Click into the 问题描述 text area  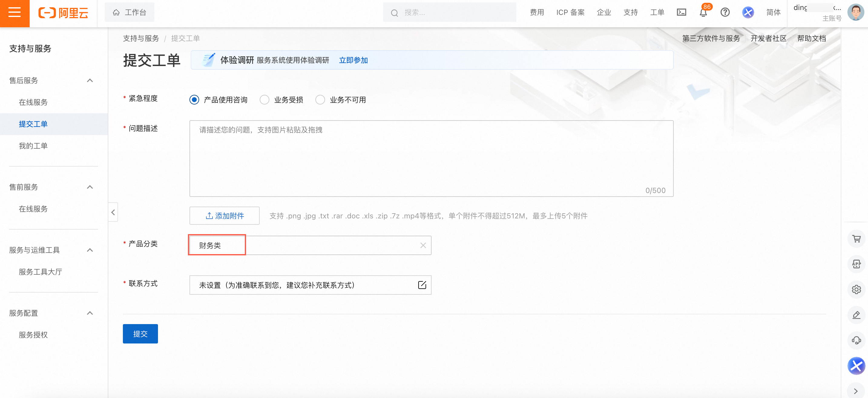(431, 158)
